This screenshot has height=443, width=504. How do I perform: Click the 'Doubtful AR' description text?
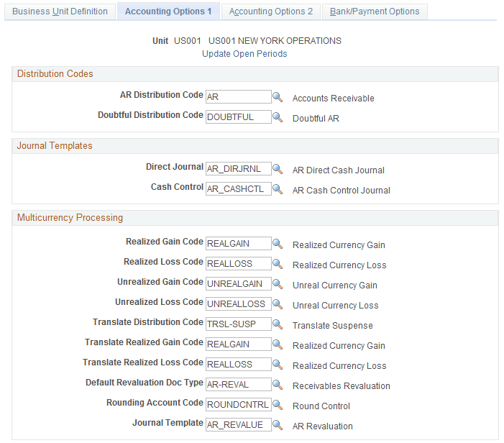tap(316, 119)
